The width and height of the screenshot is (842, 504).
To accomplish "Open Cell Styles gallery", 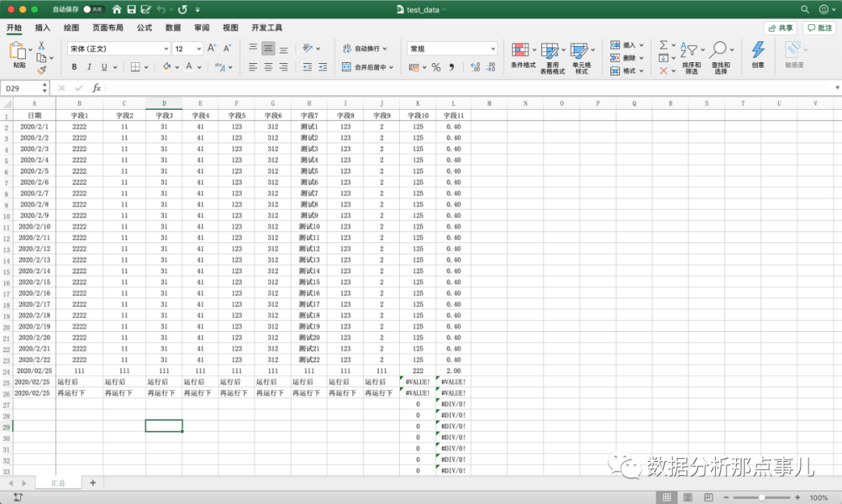I will (x=582, y=58).
